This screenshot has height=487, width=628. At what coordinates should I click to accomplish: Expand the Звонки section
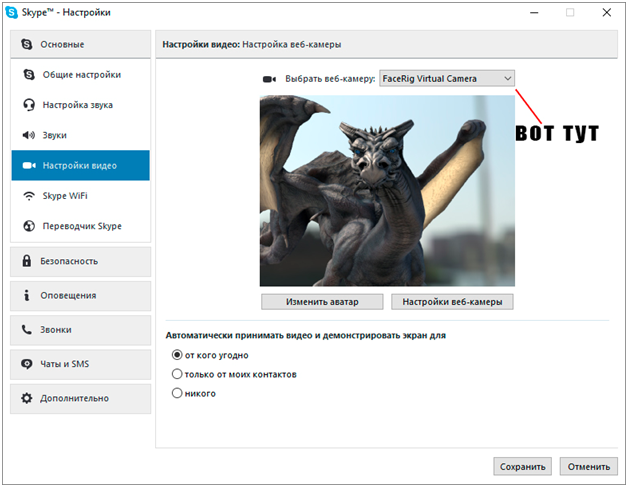(x=81, y=330)
